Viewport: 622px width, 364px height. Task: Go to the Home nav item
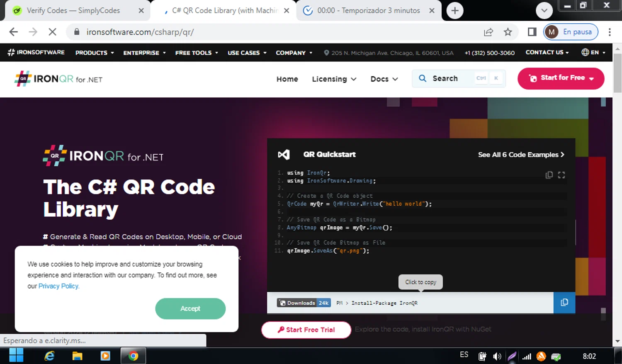click(x=287, y=79)
